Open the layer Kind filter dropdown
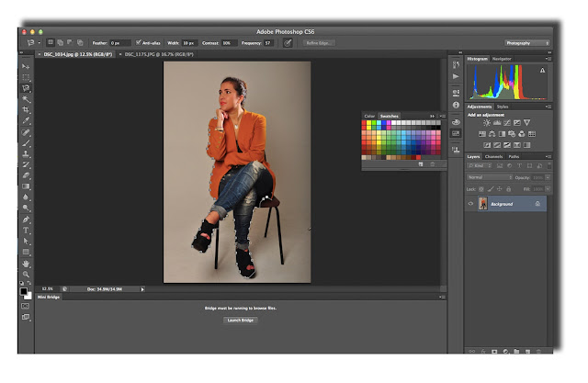The width and height of the screenshot is (588, 383). [480, 165]
